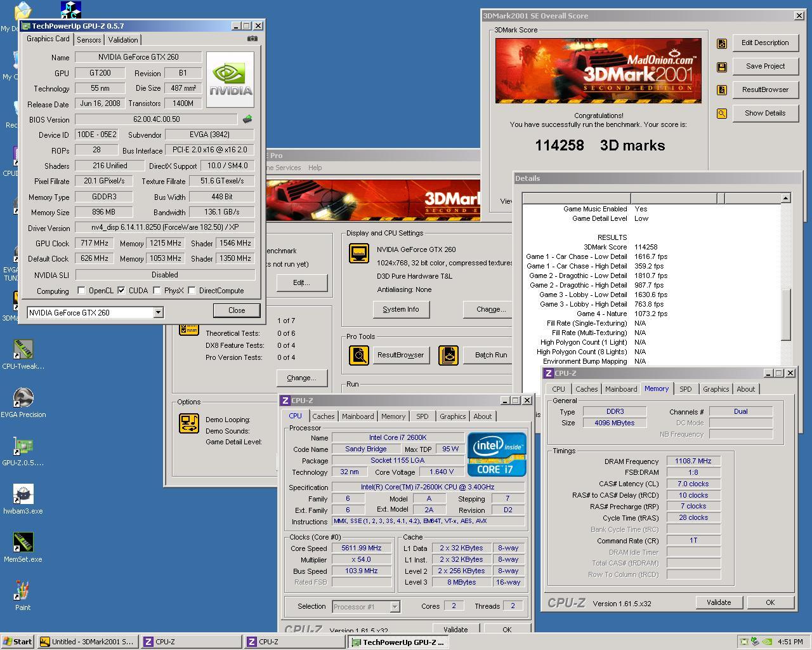Click the Edit Description icon in 3DMark score window
The height and width of the screenshot is (650, 812).
point(722,43)
